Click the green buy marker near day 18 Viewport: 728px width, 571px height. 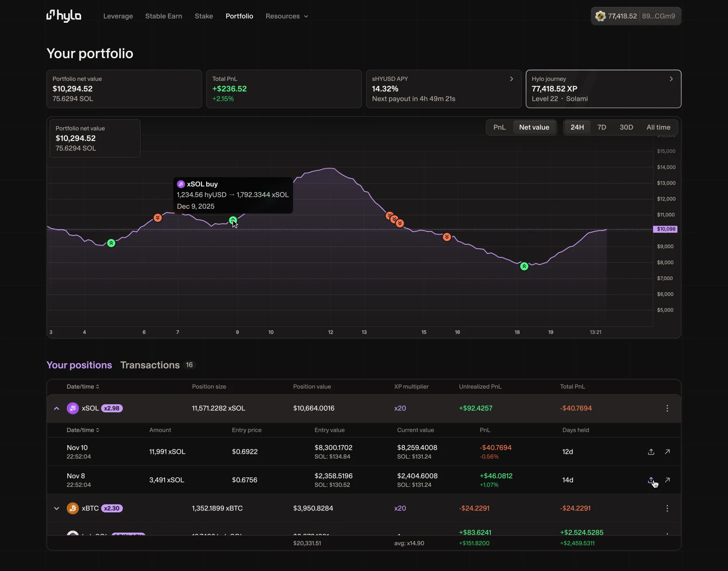tap(524, 266)
